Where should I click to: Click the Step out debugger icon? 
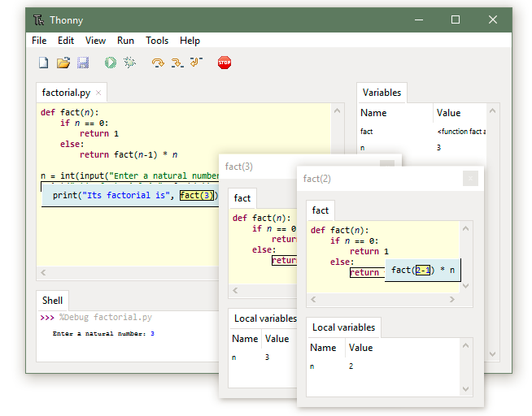195,63
